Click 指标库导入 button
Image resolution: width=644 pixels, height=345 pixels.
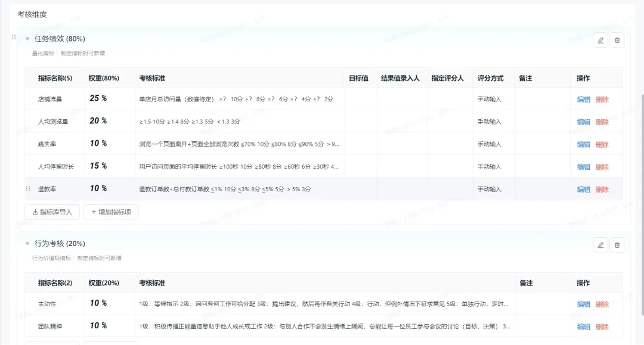click(52, 212)
